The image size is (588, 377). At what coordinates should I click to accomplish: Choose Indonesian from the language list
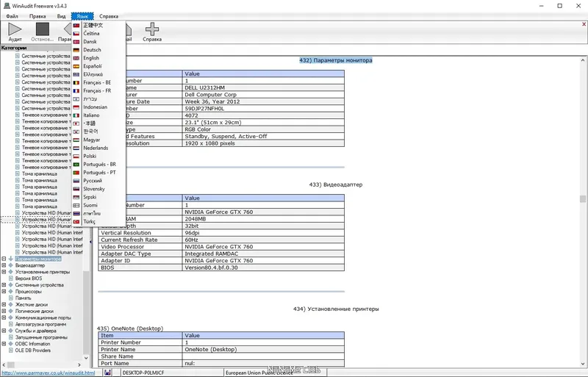(x=96, y=107)
